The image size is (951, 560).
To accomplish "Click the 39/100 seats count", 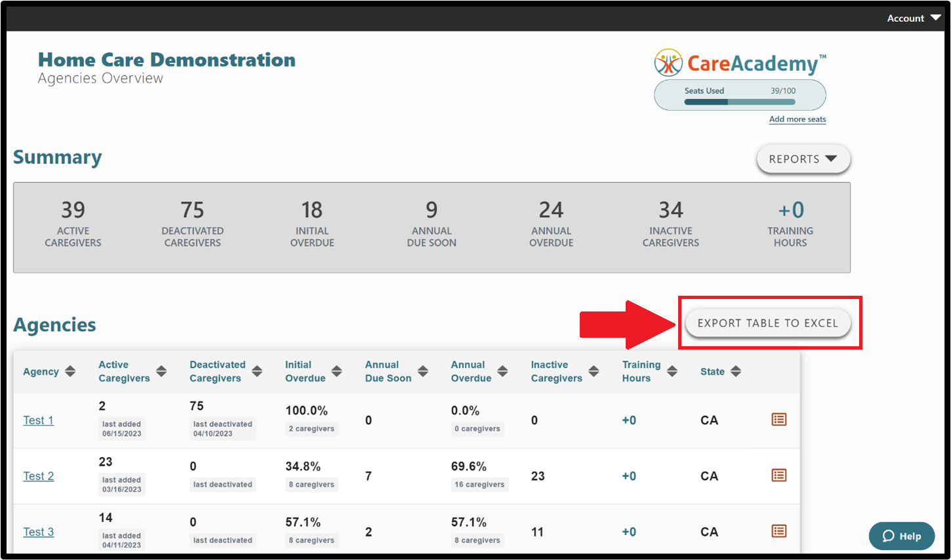I will 783,91.
